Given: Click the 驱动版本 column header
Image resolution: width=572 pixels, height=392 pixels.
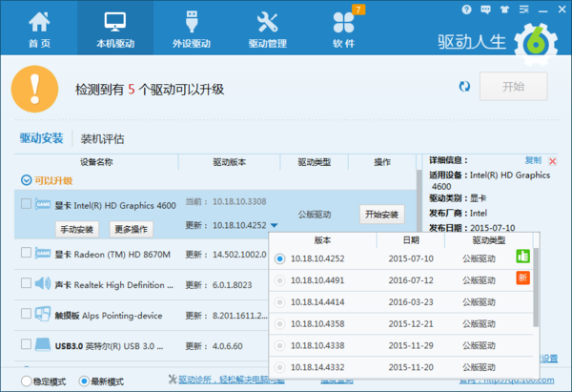Looking at the screenshot, I should (x=229, y=162).
